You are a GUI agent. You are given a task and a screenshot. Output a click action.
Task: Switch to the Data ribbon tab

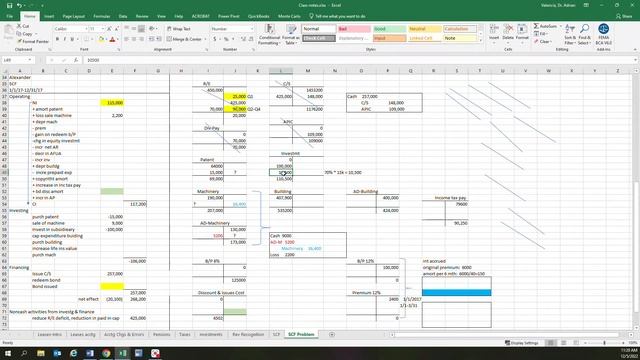tap(123, 16)
